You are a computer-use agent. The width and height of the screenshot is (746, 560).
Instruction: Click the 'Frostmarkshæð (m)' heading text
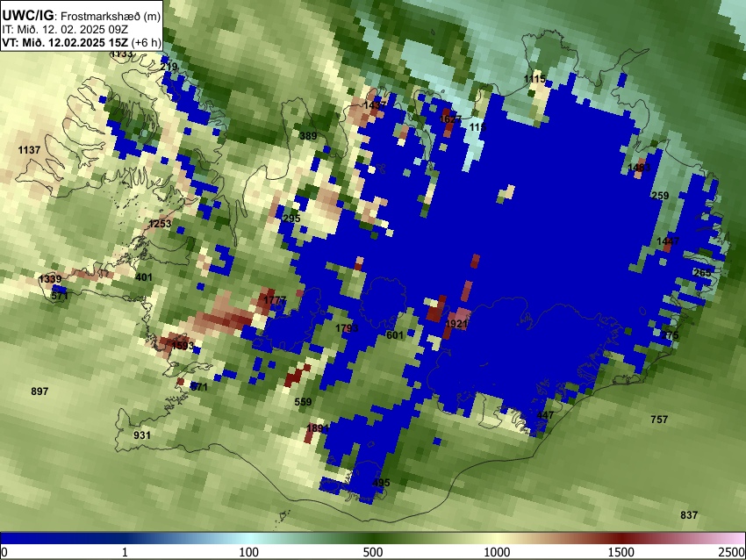tap(111, 17)
